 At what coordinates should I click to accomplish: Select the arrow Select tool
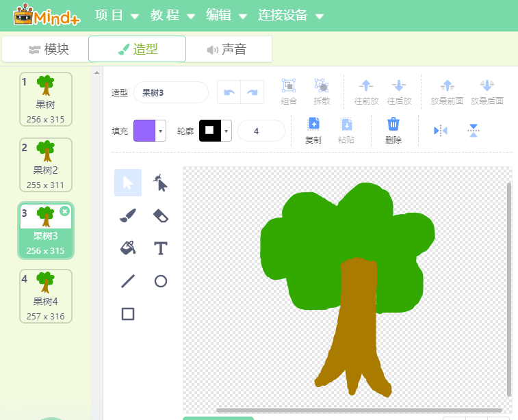tap(128, 183)
